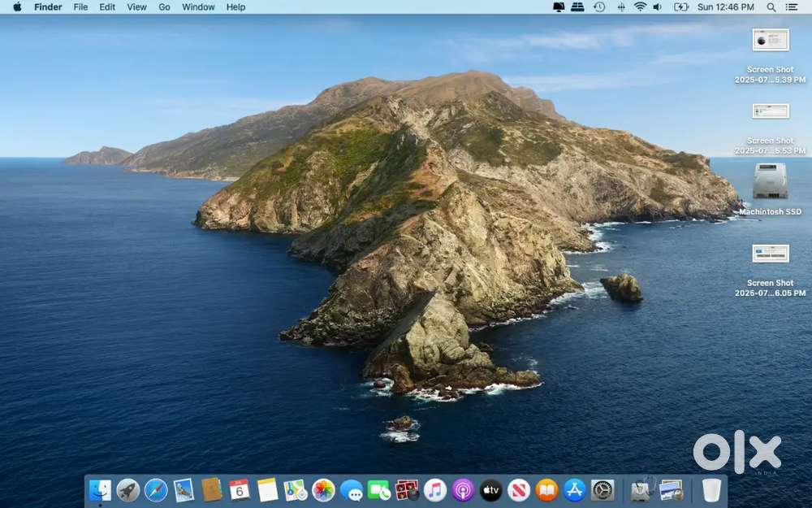Open the Photos app in dock
Screen dimensions: 812x508
(x=323, y=490)
